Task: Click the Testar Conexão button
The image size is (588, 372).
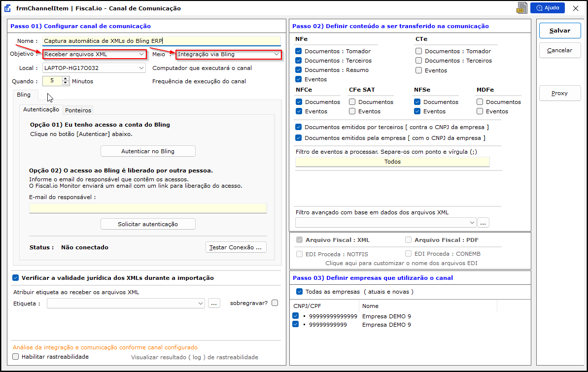Action: pyautogui.click(x=236, y=247)
